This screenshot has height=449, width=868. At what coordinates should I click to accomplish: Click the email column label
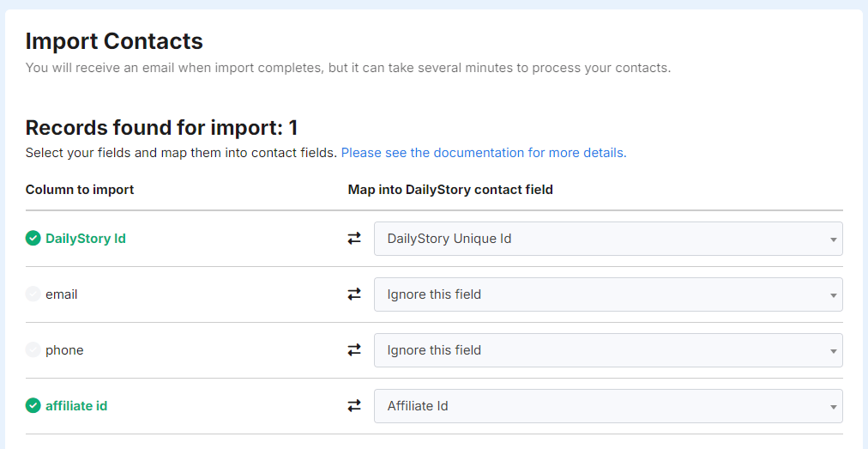tap(62, 294)
